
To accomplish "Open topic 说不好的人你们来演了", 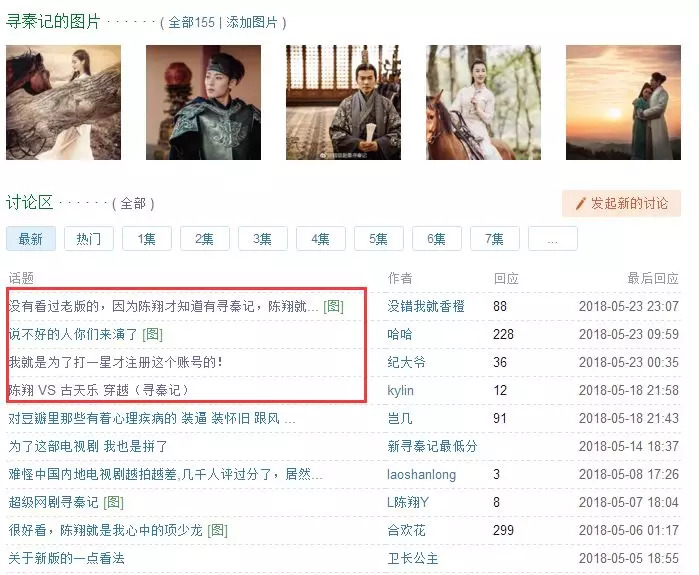I will point(73,334).
